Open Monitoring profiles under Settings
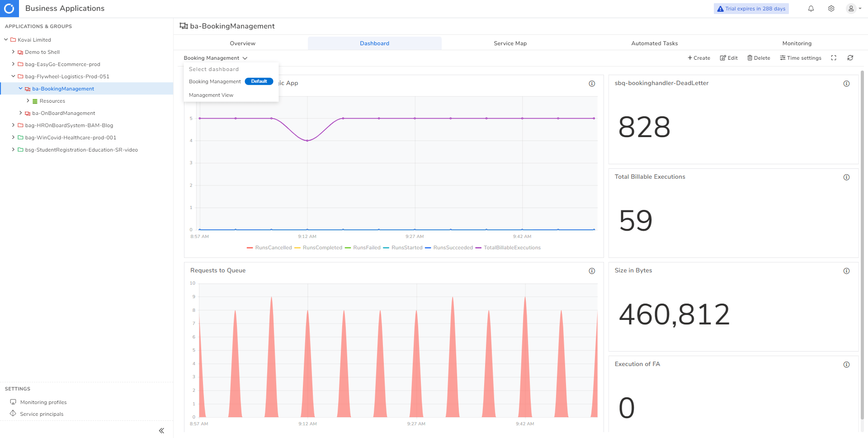The height and width of the screenshot is (438, 868). [43, 402]
